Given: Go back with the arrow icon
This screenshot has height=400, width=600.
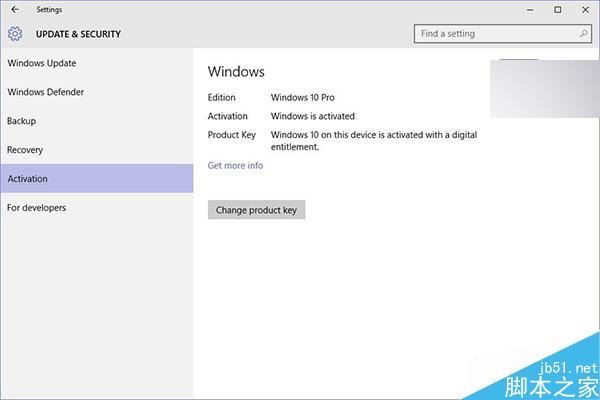Looking at the screenshot, I should tap(15, 10).
